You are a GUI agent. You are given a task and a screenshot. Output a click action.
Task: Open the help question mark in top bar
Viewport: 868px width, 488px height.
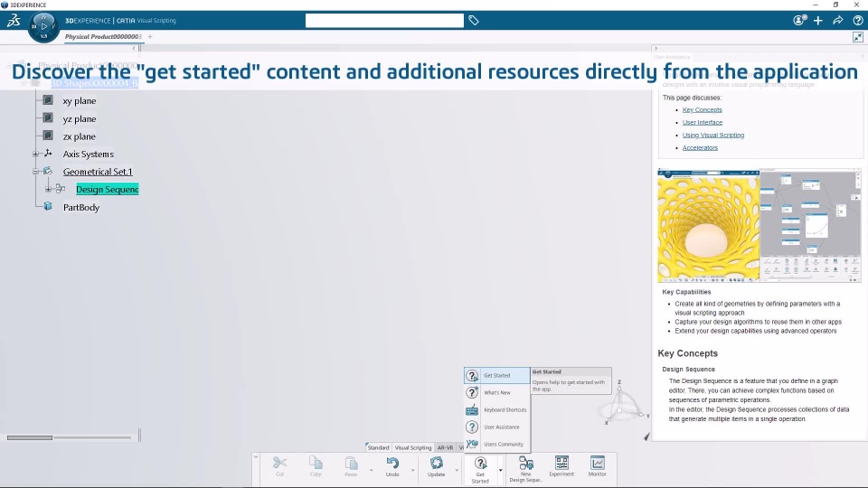pyautogui.click(x=857, y=21)
